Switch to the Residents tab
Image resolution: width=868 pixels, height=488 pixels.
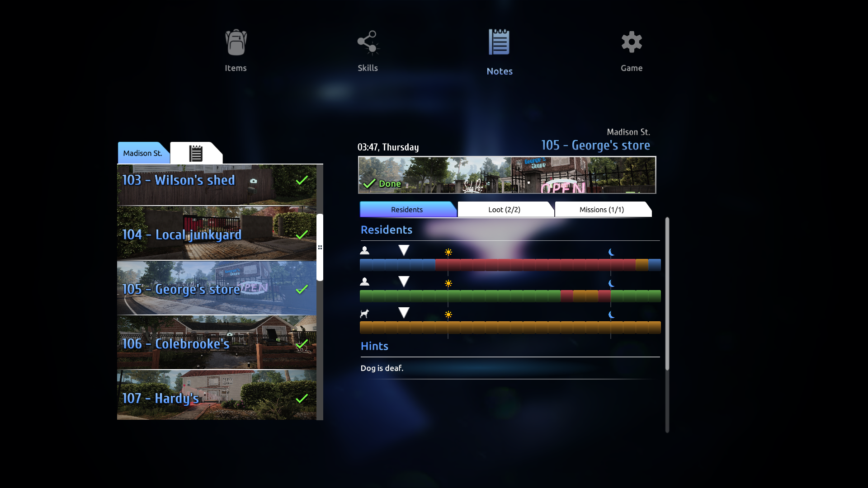coord(407,209)
